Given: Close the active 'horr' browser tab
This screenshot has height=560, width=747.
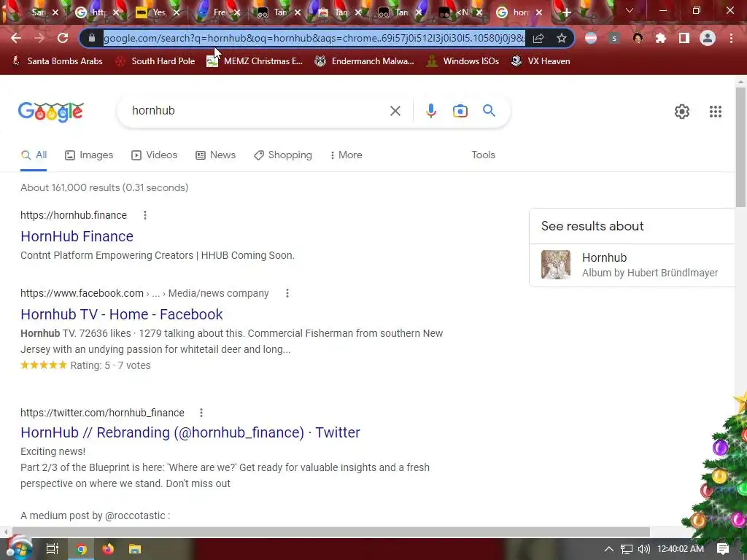Looking at the screenshot, I should tap(539, 12).
